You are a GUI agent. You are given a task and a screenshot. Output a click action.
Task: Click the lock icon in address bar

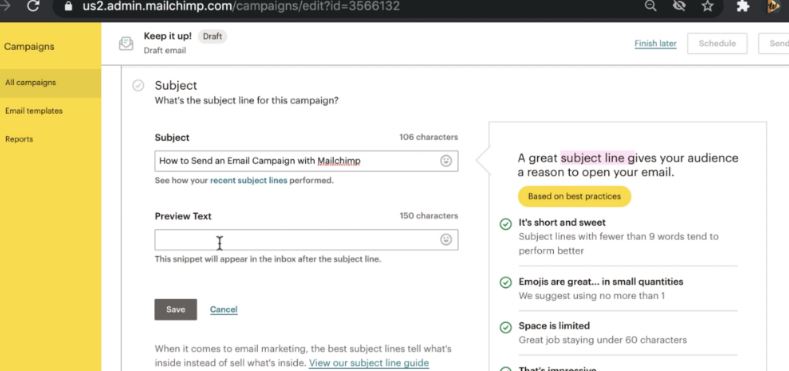point(68,6)
